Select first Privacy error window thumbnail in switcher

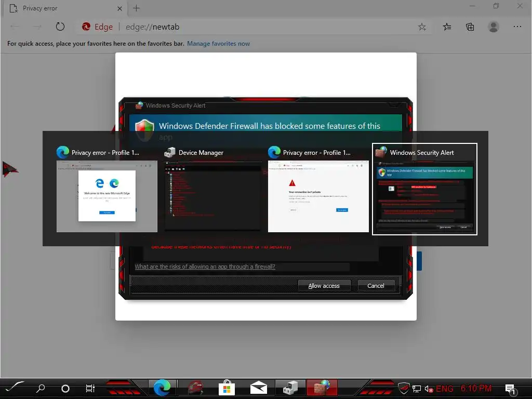(x=107, y=196)
